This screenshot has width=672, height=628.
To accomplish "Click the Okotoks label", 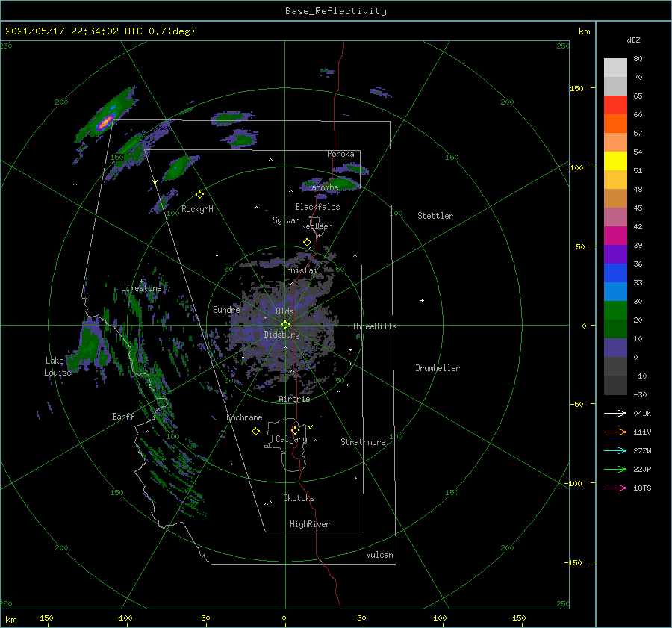I will tap(299, 498).
